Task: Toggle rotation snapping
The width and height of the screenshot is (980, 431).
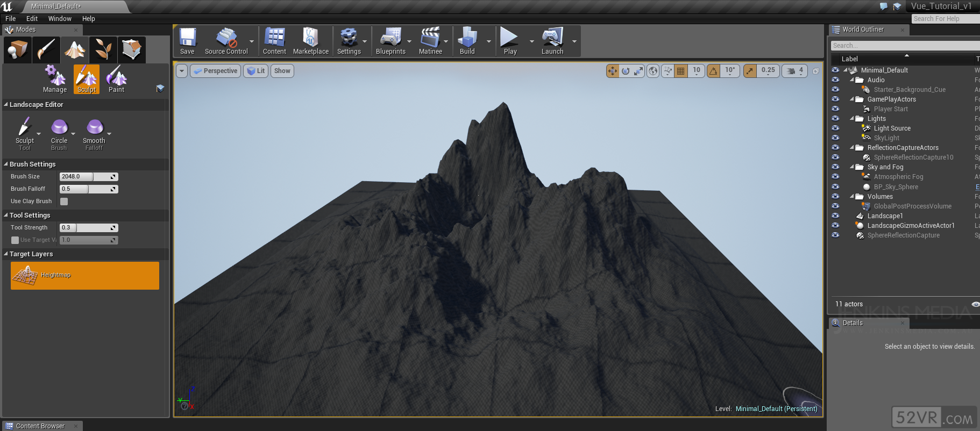Action: coord(713,71)
